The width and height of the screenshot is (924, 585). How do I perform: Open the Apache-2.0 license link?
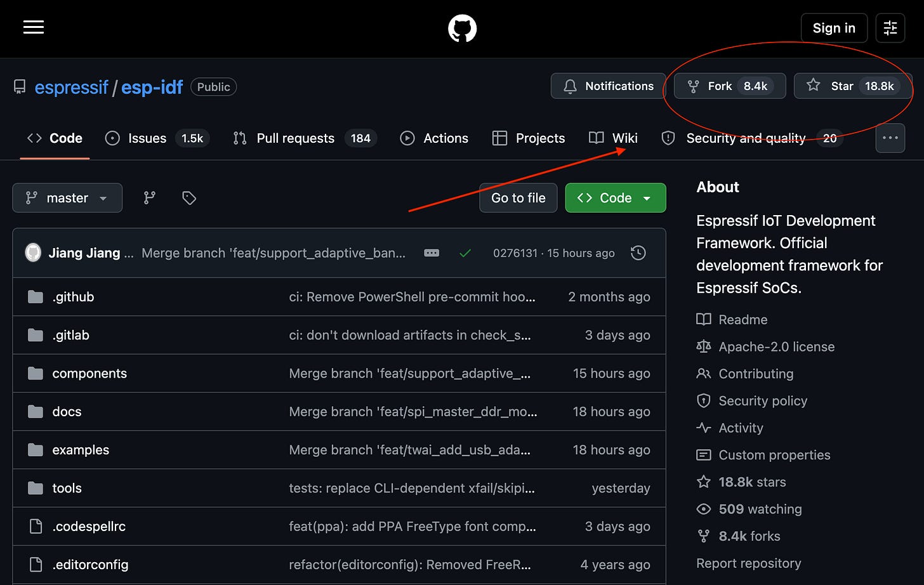point(765,347)
